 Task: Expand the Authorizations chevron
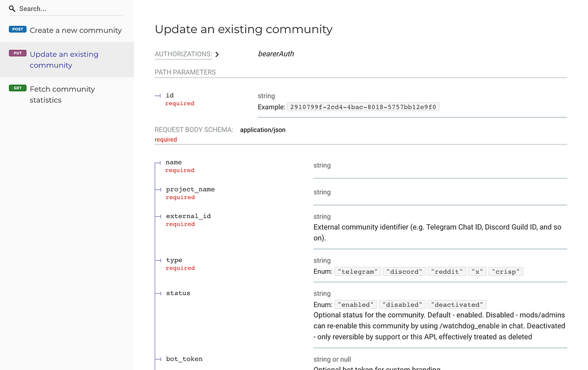click(x=217, y=55)
